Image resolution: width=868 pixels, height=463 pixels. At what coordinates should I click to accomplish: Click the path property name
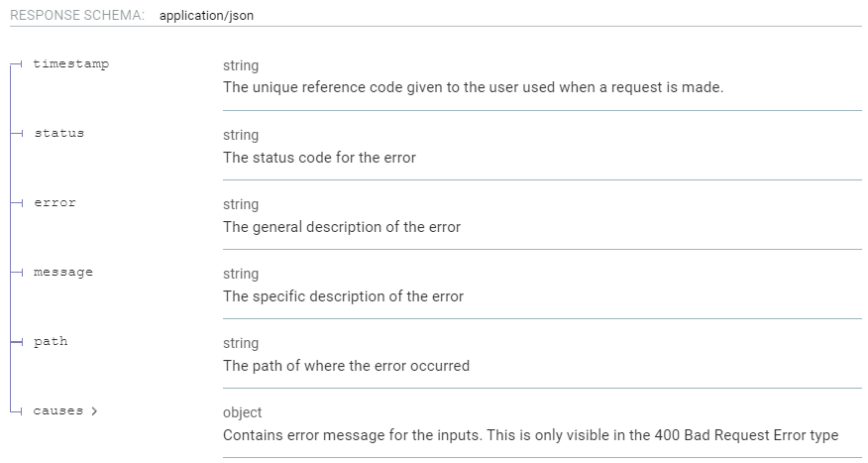[51, 341]
